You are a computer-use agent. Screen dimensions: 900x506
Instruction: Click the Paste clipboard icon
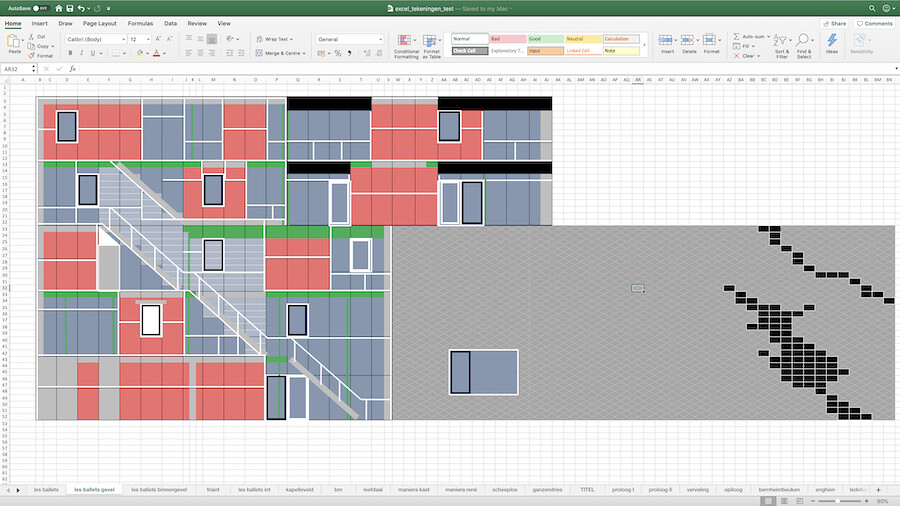[x=14, y=42]
